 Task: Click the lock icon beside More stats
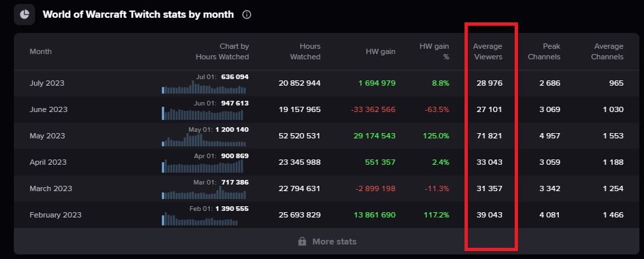302,241
